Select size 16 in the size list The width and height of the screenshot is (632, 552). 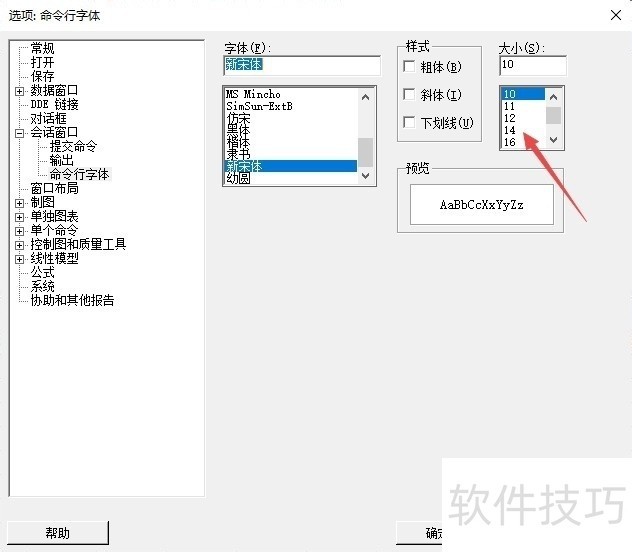point(523,142)
